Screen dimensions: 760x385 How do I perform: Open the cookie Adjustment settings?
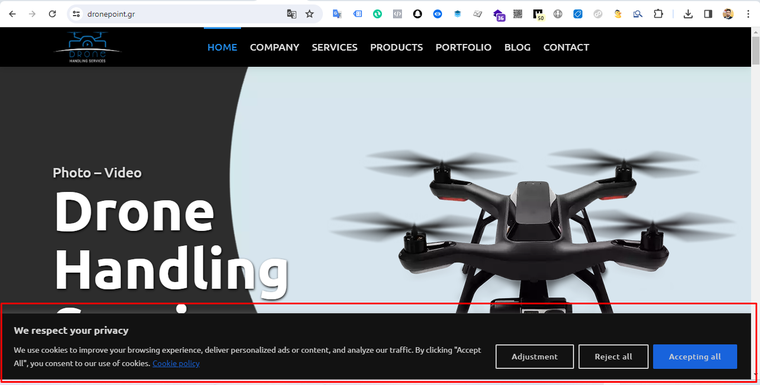pos(535,356)
